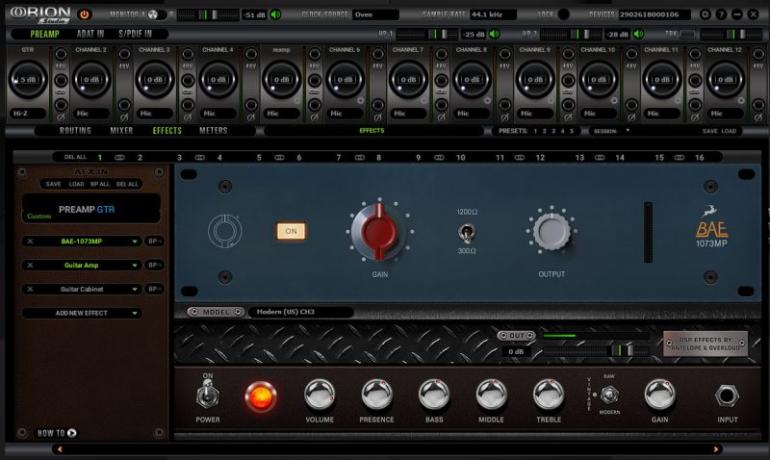Click the guitar amp Middle knob
Image resolution: width=770 pixels, height=460 pixels.
(491, 394)
